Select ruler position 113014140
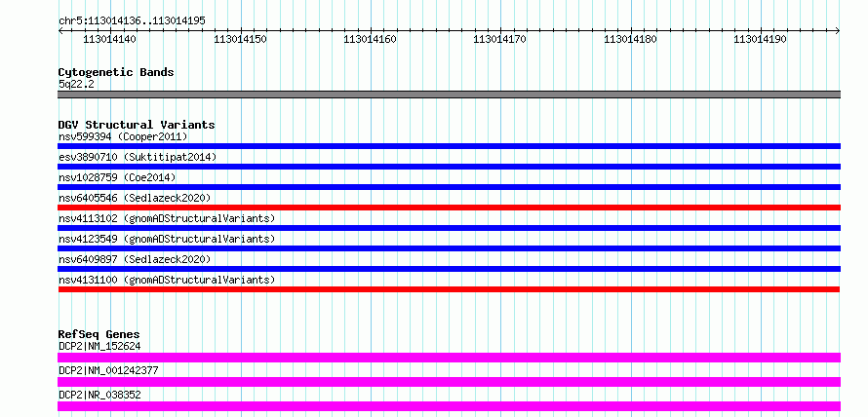Viewport: 868px width, 417px height. pos(109,39)
